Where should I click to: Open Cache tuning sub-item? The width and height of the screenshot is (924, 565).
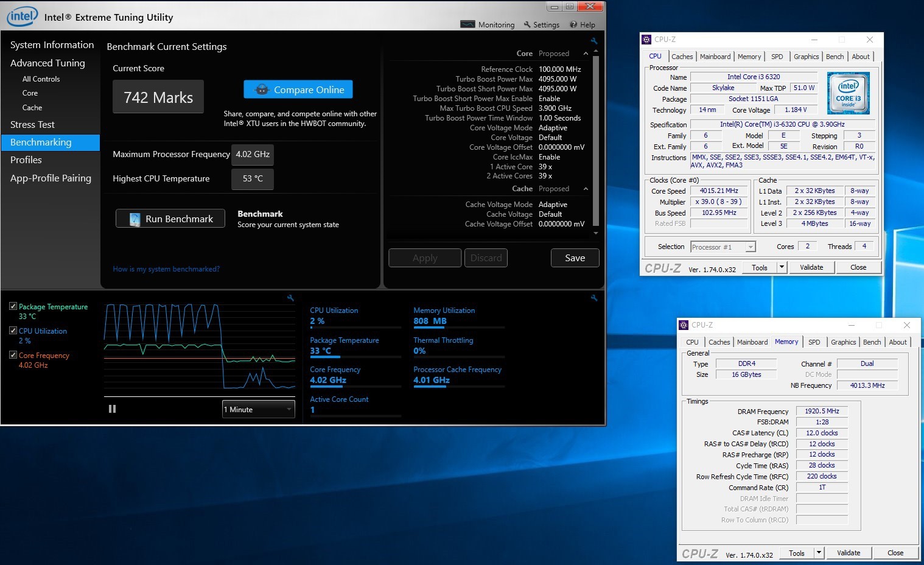click(x=32, y=108)
